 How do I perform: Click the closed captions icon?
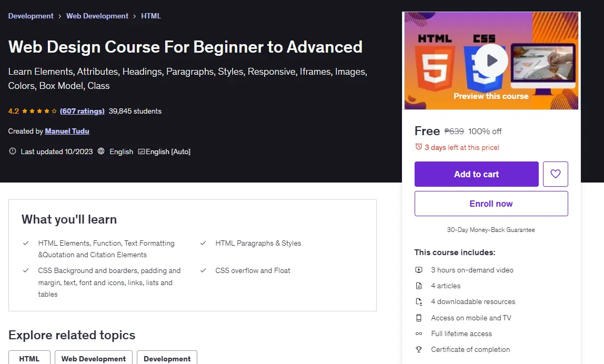[x=142, y=152]
